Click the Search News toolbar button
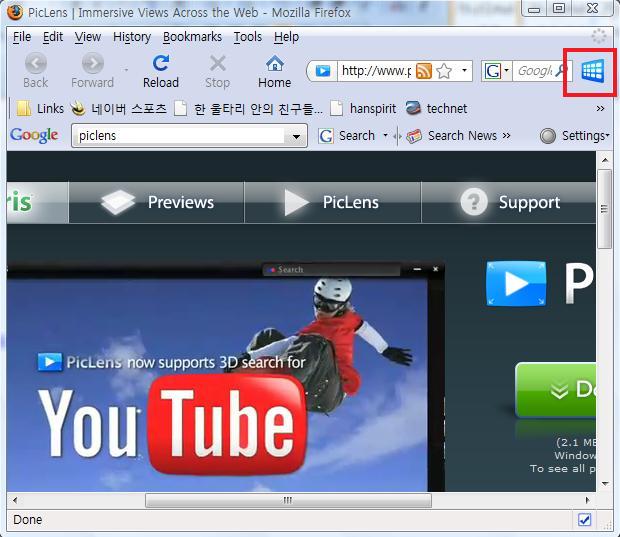The image size is (620, 537). [x=452, y=136]
